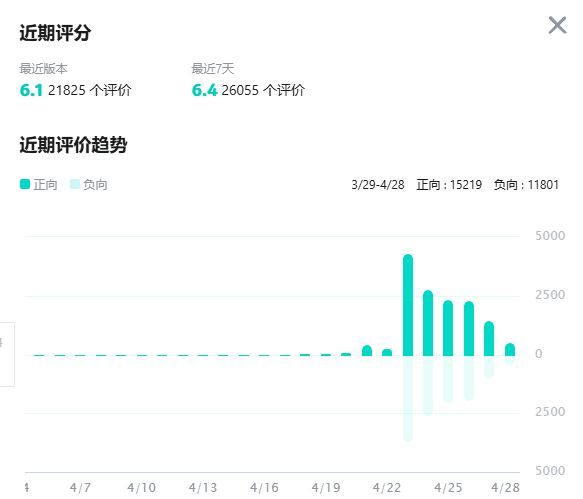Select the longest negative bar on 4/23
583x499 pixels.
(x=408, y=399)
